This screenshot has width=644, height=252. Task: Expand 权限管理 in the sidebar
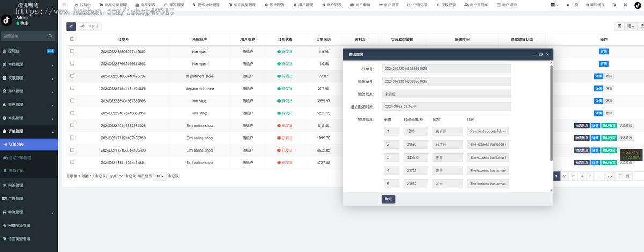29,78
